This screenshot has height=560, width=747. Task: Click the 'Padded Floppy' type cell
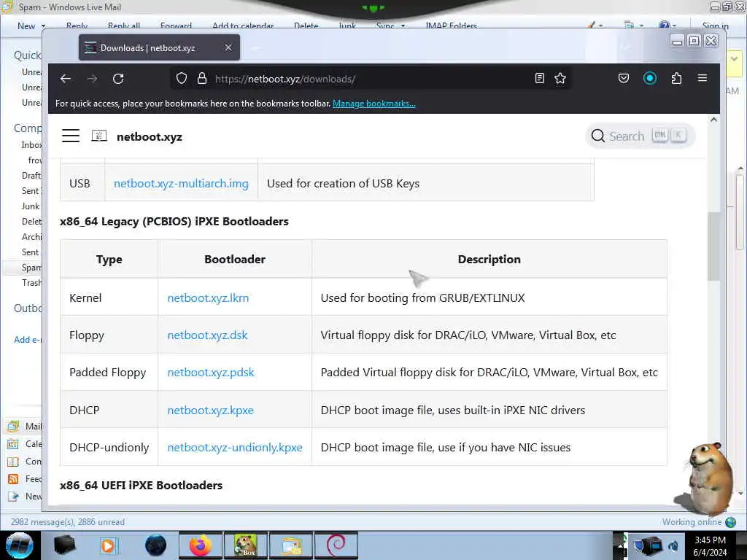(x=108, y=373)
